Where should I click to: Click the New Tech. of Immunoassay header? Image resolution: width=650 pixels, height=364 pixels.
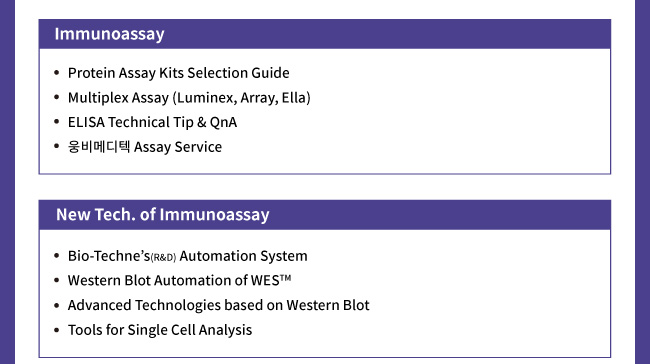click(162, 215)
